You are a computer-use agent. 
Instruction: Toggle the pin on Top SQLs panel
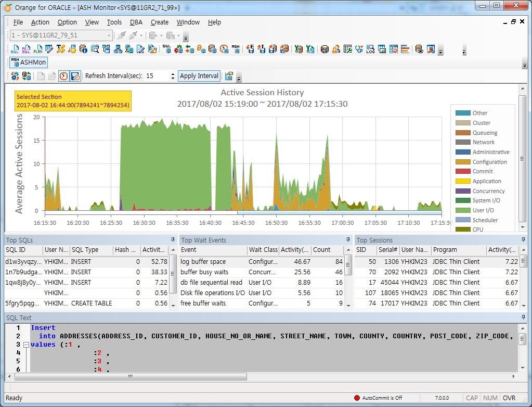(x=173, y=239)
